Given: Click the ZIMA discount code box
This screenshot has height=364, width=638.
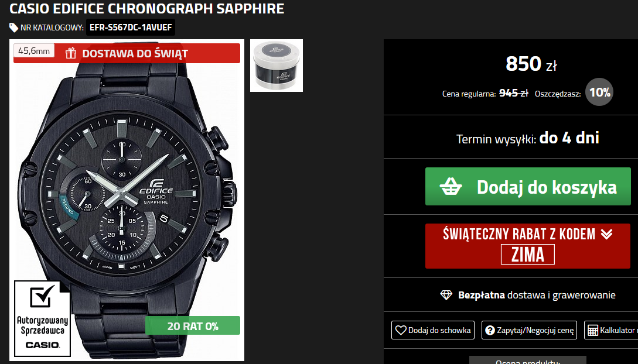Looking at the screenshot, I should [x=528, y=255].
